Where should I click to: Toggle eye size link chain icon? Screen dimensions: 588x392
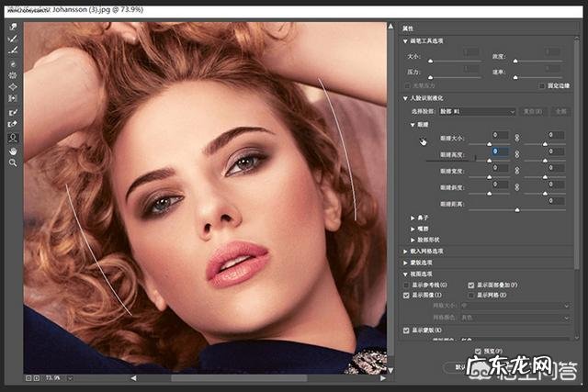516,136
